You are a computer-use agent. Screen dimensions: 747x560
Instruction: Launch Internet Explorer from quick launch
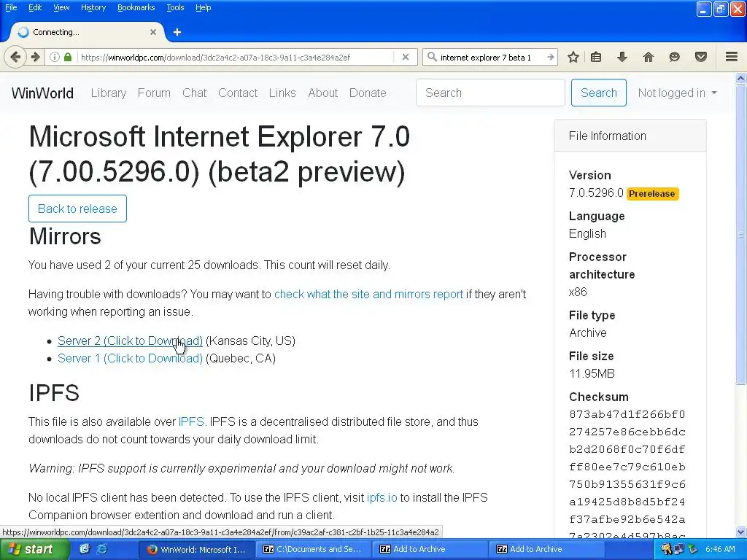pos(102,549)
